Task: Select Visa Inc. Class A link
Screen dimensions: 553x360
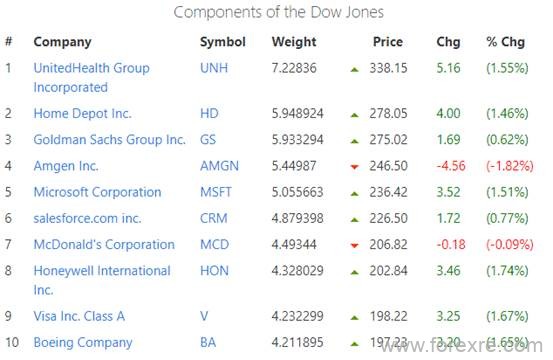Action: [x=79, y=316]
